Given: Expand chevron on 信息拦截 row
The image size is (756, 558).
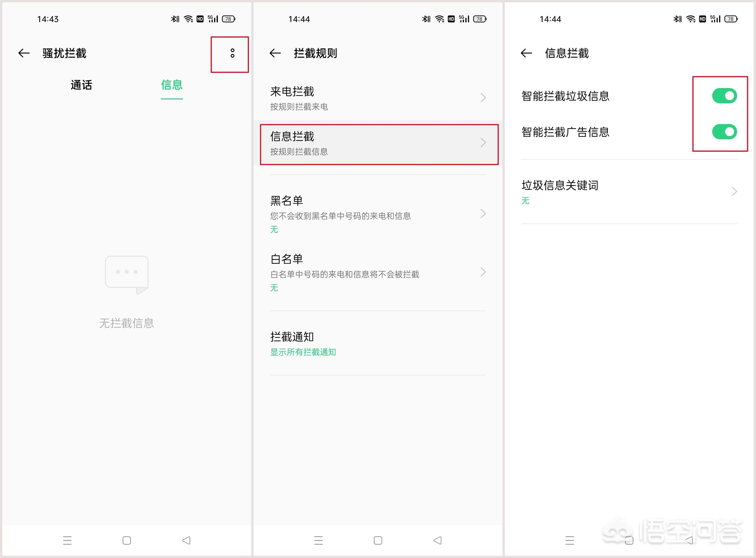Looking at the screenshot, I should point(483,143).
